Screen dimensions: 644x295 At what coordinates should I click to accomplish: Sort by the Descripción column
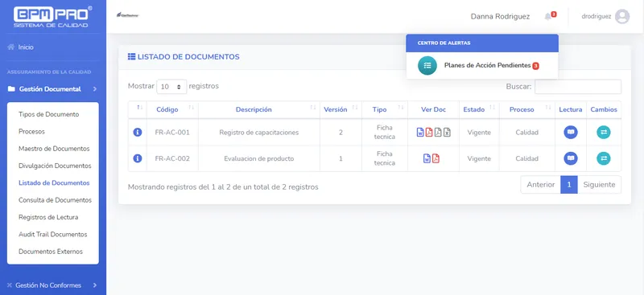tap(259, 109)
